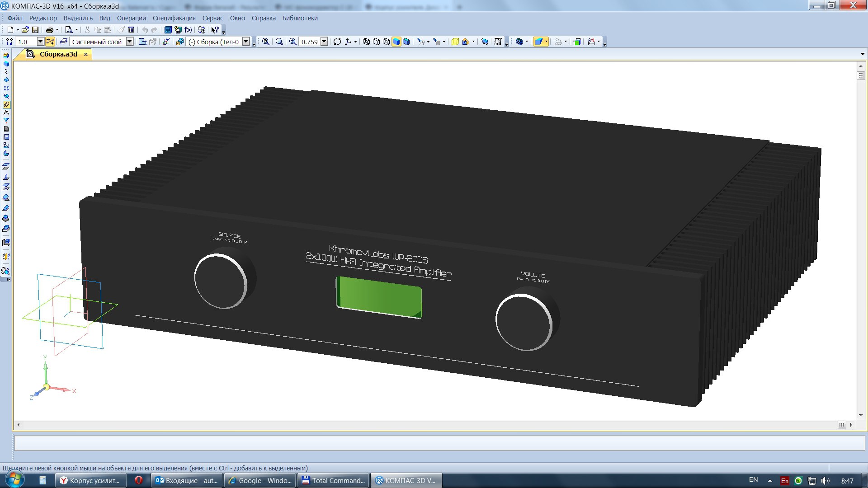Select the Filters funnel tool in sidebar
This screenshot has width=868, height=488.
pyautogui.click(x=6, y=121)
